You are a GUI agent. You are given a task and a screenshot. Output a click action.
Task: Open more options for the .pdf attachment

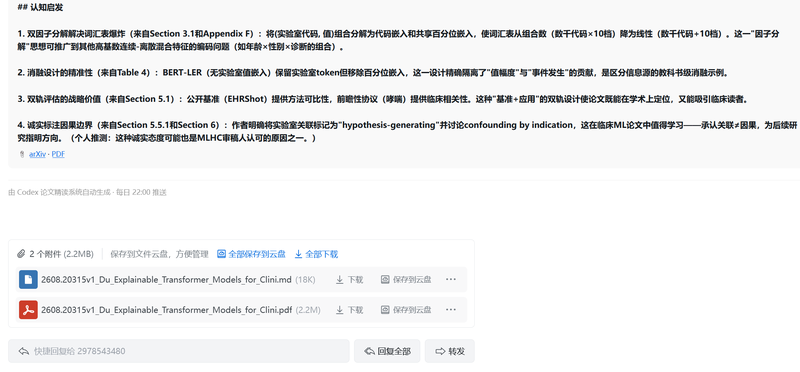[x=451, y=310]
